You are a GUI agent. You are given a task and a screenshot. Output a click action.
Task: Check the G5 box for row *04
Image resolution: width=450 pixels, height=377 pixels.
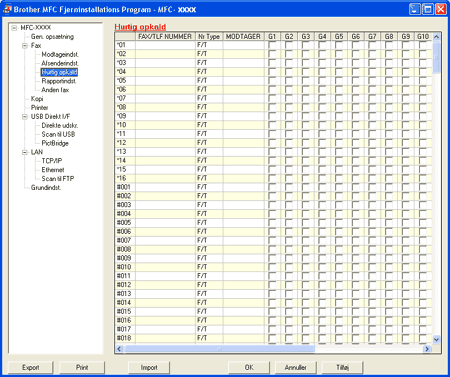(339, 72)
